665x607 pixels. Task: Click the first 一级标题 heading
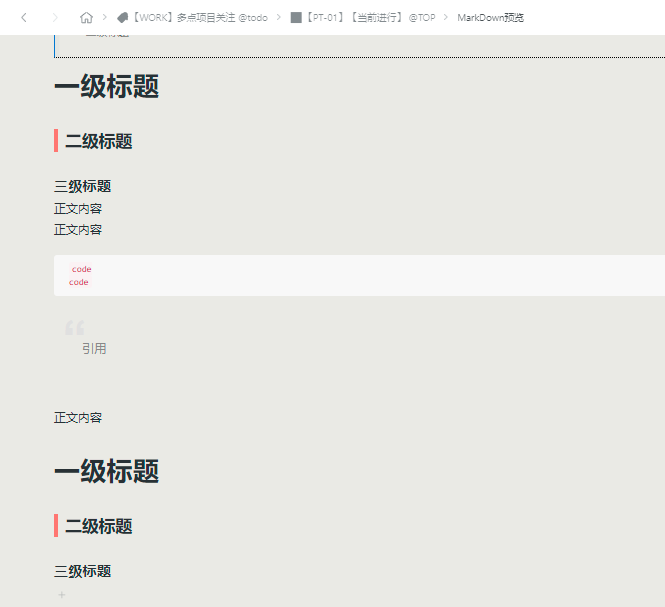click(107, 87)
